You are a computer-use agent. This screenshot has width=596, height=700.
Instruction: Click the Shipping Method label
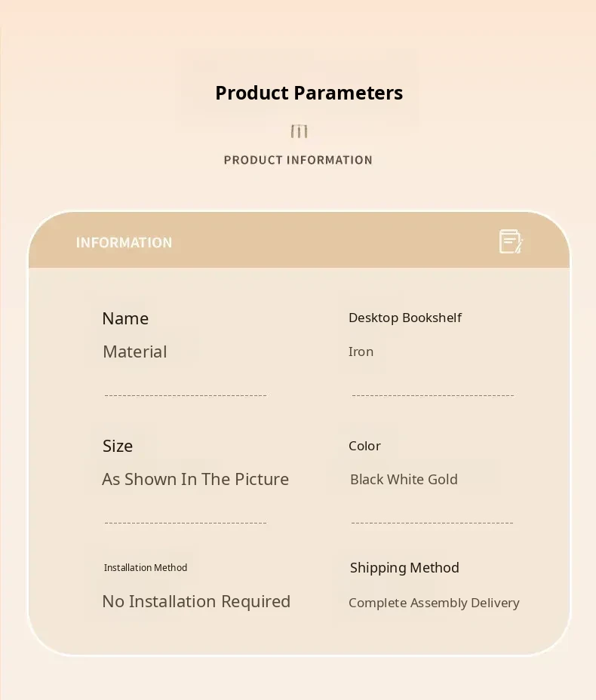(x=404, y=568)
